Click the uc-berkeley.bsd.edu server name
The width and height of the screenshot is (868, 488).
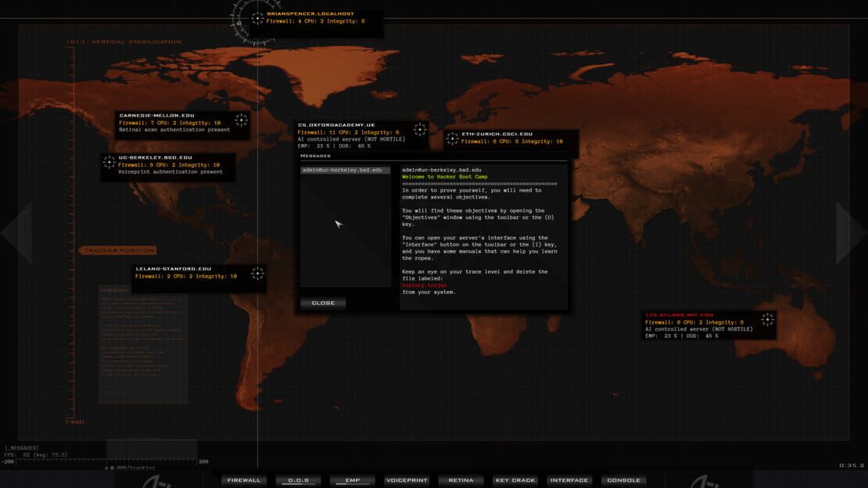coord(155,158)
